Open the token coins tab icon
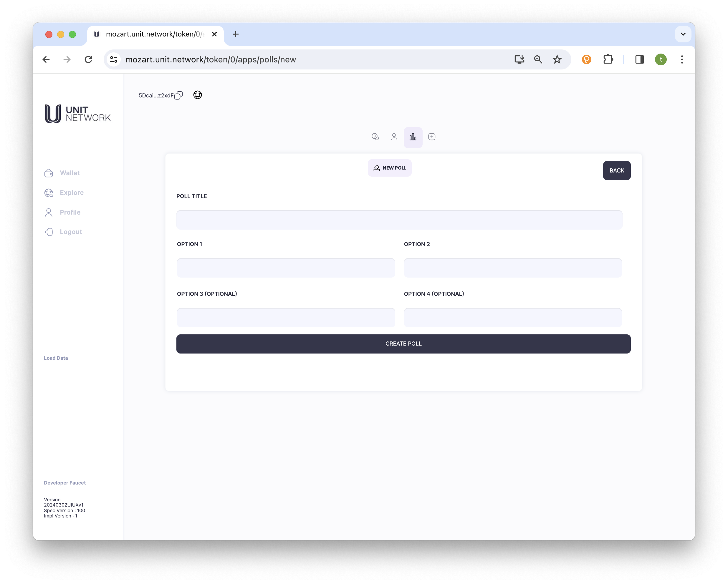 click(x=375, y=137)
